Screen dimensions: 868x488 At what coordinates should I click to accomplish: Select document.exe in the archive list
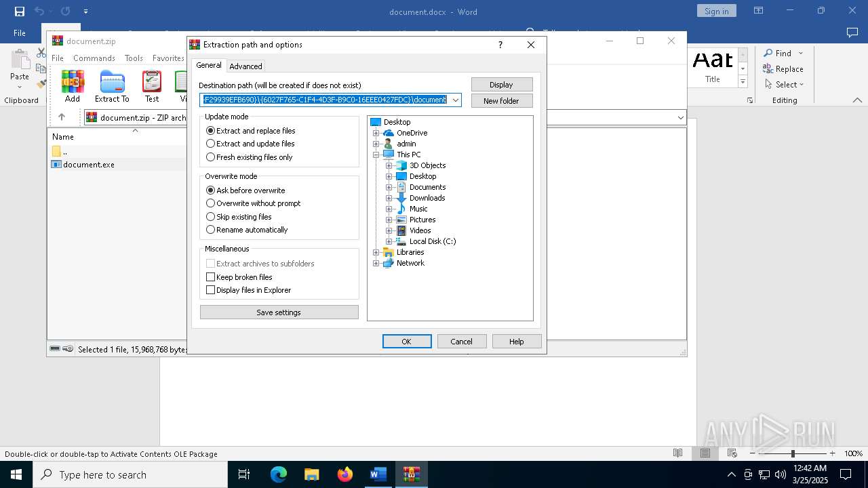tap(89, 165)
